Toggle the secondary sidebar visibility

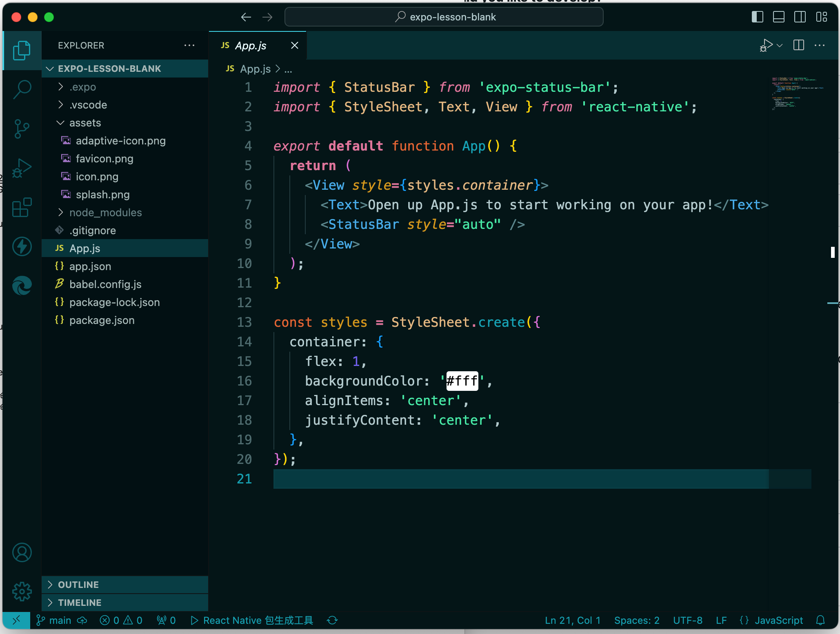point(800,17)
